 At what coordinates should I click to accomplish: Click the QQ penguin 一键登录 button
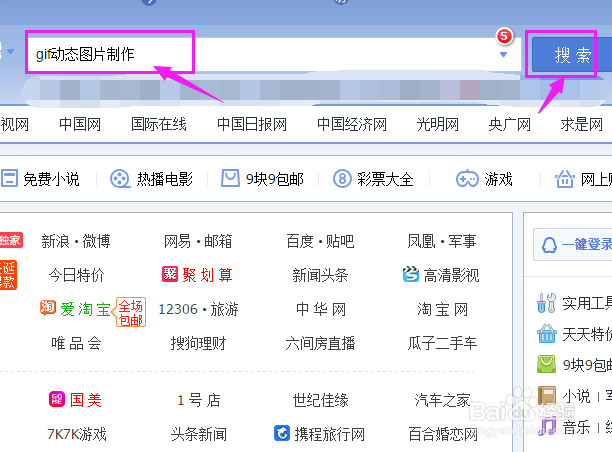573,245
